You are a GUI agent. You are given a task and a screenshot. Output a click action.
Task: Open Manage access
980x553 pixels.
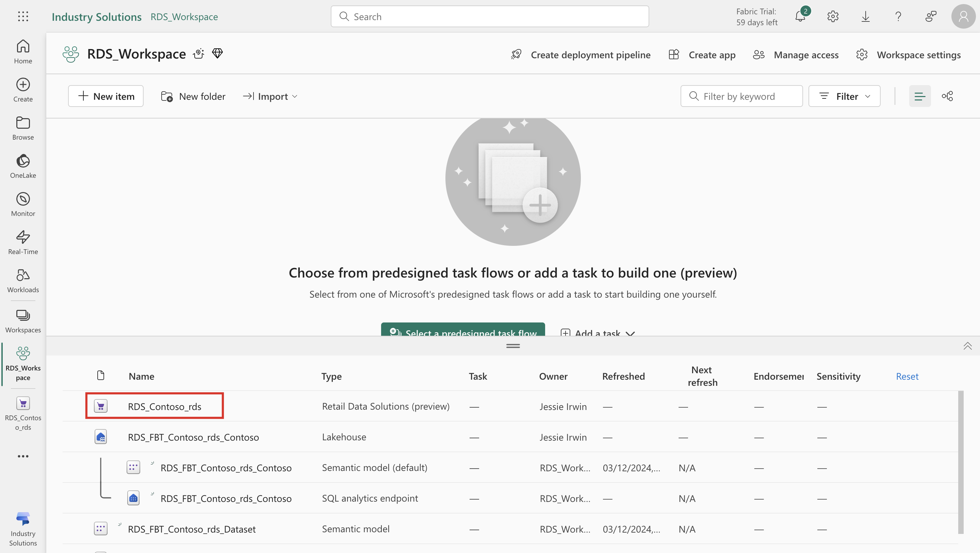click(x=796, y=55)
